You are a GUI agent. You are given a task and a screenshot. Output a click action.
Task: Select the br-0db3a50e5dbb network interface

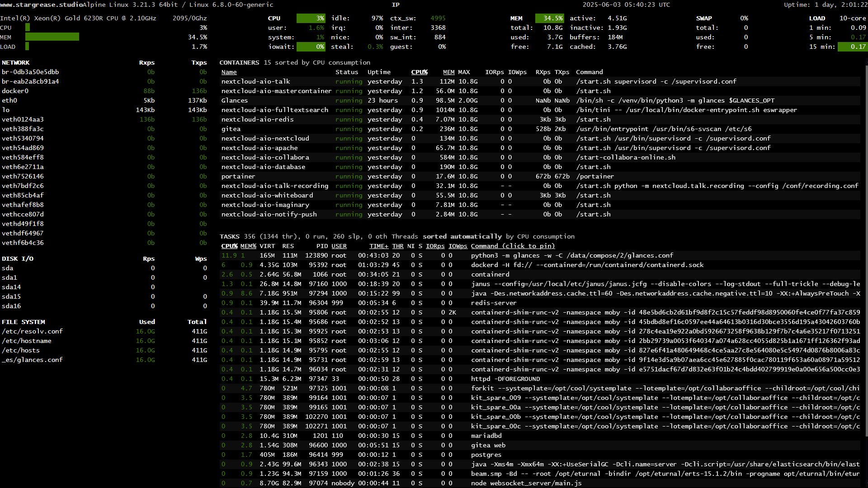point(30,72)
